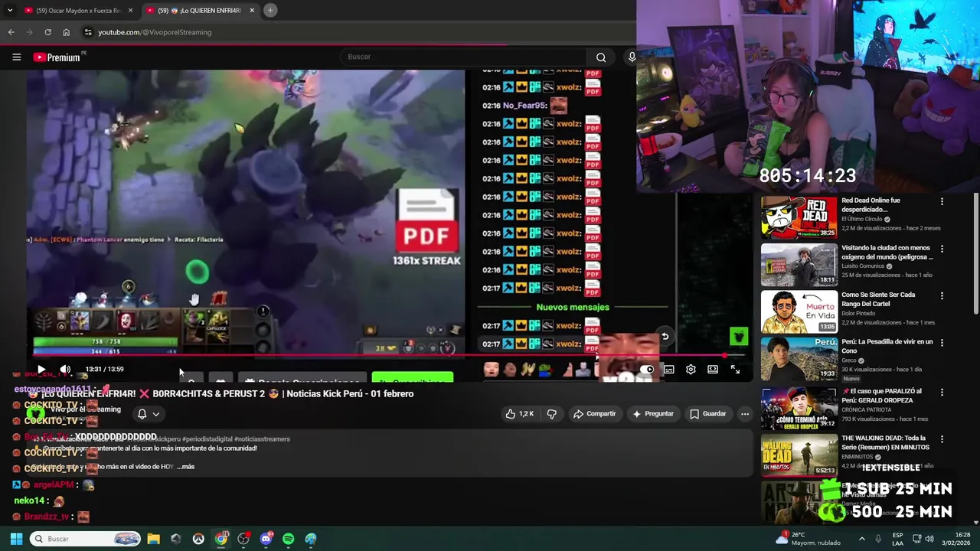Open a new browser tab
The width and height of the screenshot is (980, 551).
pos(270,10)
